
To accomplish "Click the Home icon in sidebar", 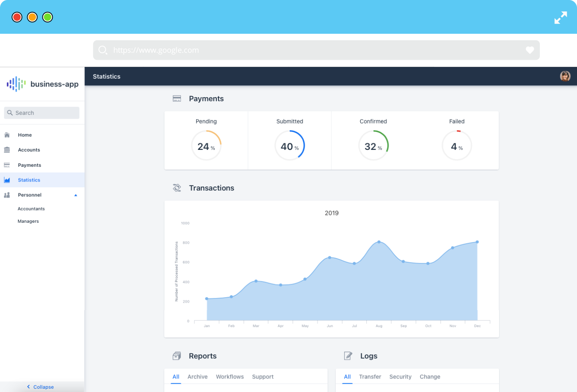I will pyautogui.click(x=7, y=135).
